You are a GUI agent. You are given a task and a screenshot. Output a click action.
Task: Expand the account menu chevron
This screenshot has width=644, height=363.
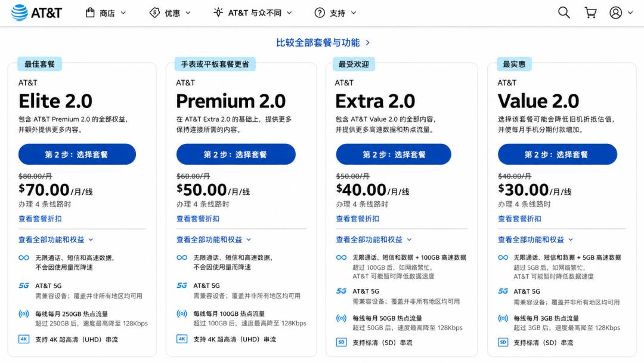[x=630, y=13]
